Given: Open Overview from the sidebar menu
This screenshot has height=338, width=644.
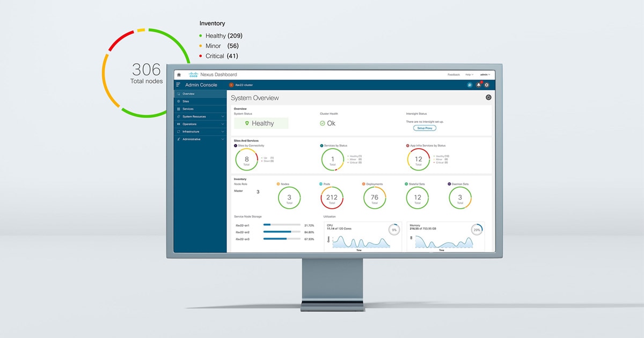Looking at the screenshot, I should (189, 93).
